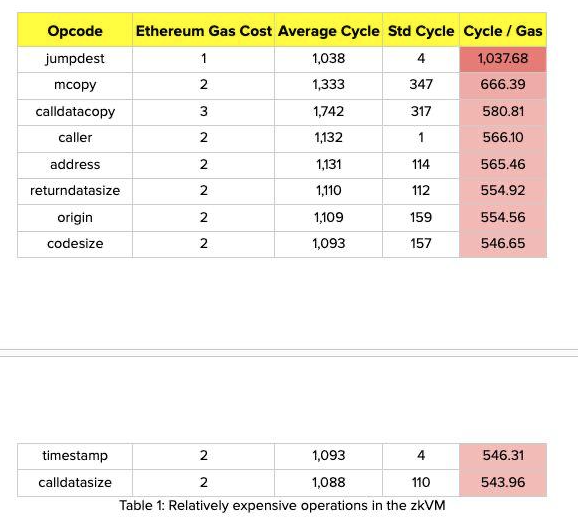The height and width of the screenshot is (522, 578).
Task: Select the address row's 1,131 value
Action: coord(328,165)
